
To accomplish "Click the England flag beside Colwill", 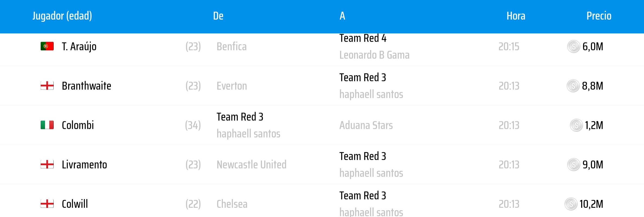I will click(47, 204).
